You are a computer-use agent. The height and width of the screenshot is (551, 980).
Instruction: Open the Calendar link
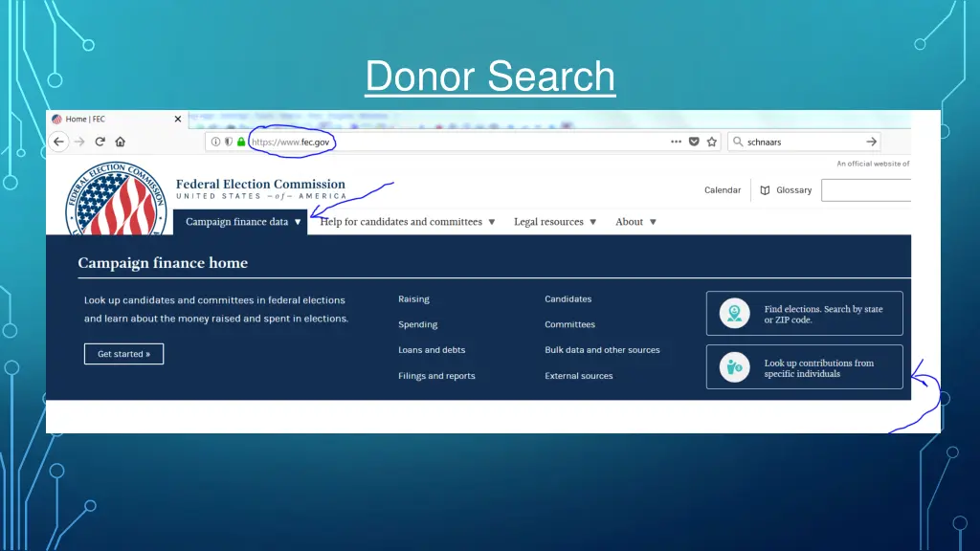tap(723, 190)
